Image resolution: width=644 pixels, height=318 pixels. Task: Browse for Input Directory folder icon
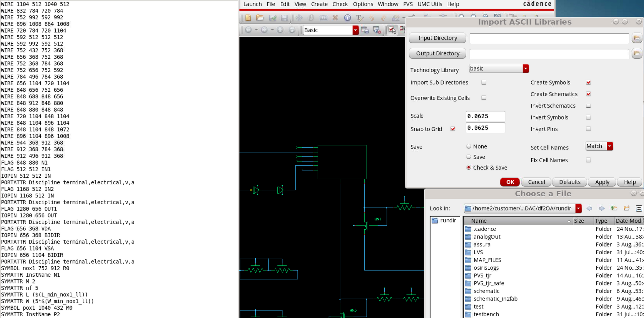coord(636,38)
